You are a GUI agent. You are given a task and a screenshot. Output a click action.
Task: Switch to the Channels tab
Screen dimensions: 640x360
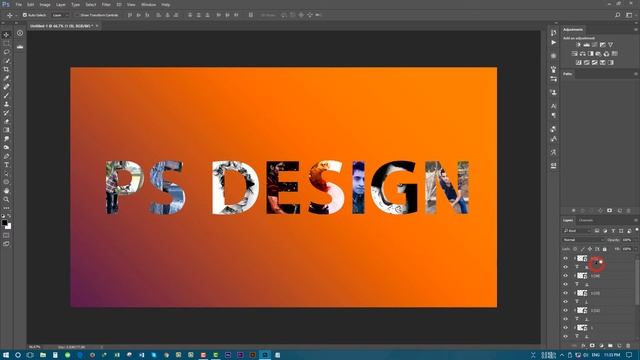[586, 220]
